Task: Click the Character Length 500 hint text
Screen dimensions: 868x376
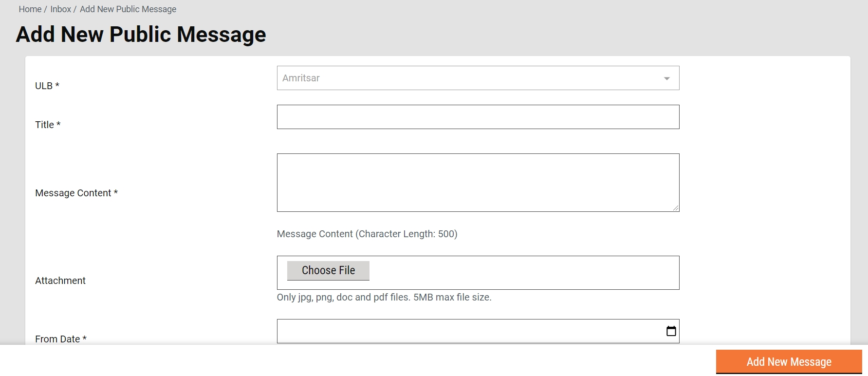Action: click(367, 234)
